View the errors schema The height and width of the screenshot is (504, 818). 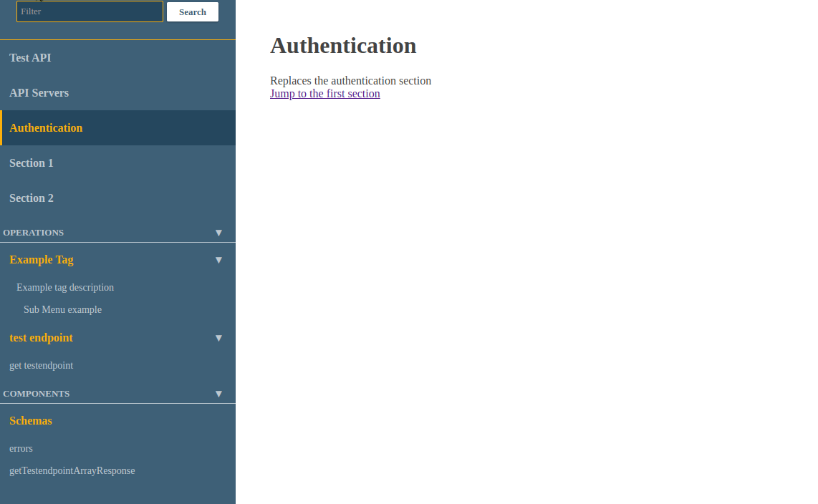pyautogui.click(x=21, y=448)
